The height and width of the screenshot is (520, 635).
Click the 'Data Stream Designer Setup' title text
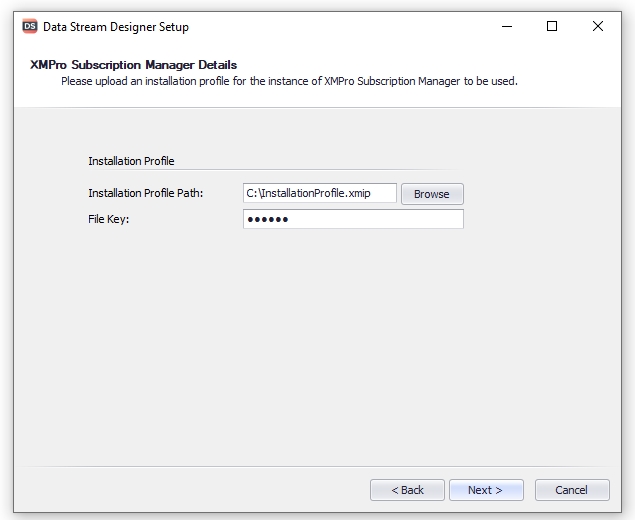116,27
